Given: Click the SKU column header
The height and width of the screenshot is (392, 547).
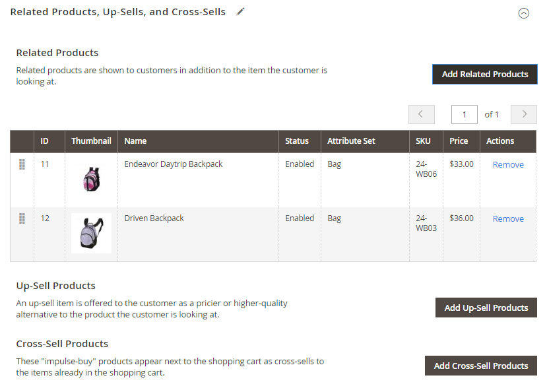Looking at the screenshot, I should click(423, 141).
